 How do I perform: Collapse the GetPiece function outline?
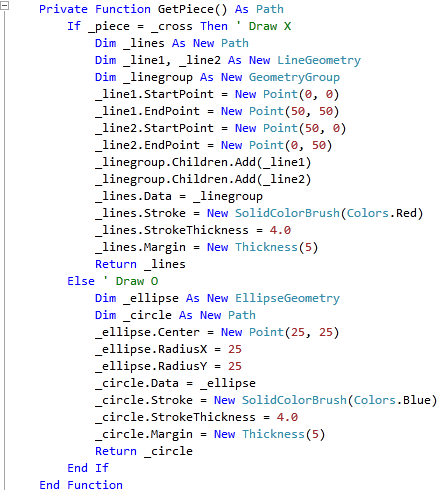(x=4, y=6)
